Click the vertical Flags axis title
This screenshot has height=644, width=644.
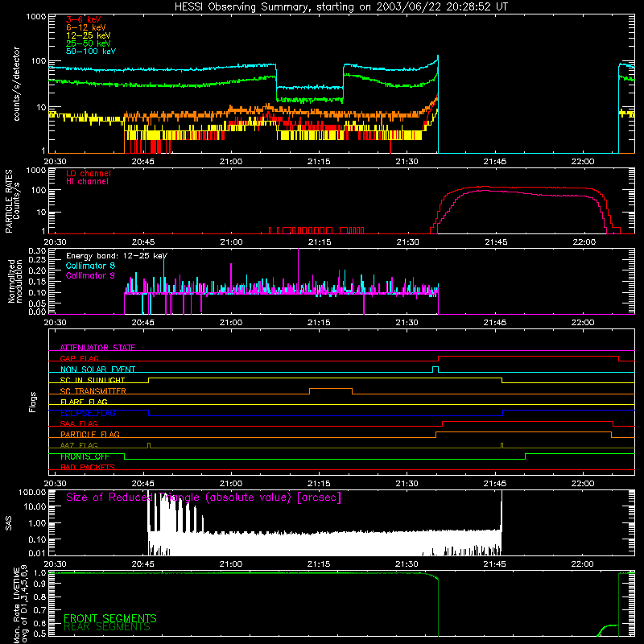pos(33,402)
